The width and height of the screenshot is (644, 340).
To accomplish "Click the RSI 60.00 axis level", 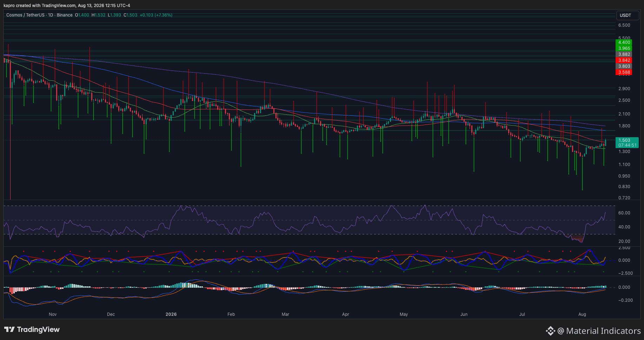I will pos(624,213).
